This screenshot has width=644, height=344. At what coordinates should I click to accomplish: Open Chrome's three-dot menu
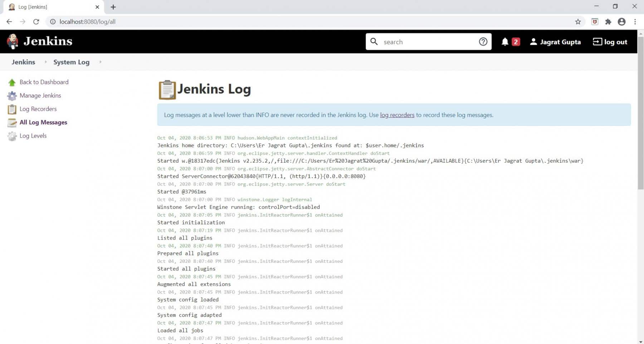point(635,21)
